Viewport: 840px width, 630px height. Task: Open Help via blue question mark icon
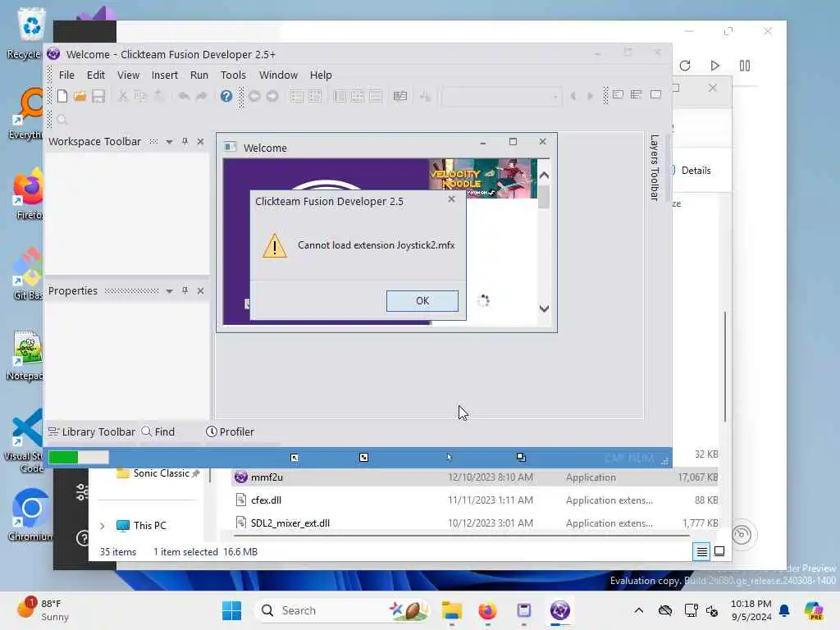click(x=226, y=96)
